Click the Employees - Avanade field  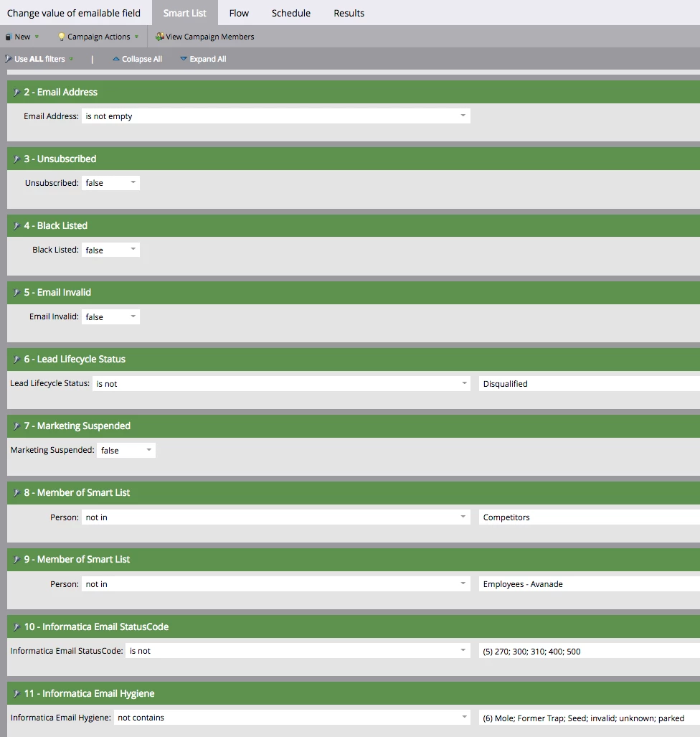click(589, 583)
